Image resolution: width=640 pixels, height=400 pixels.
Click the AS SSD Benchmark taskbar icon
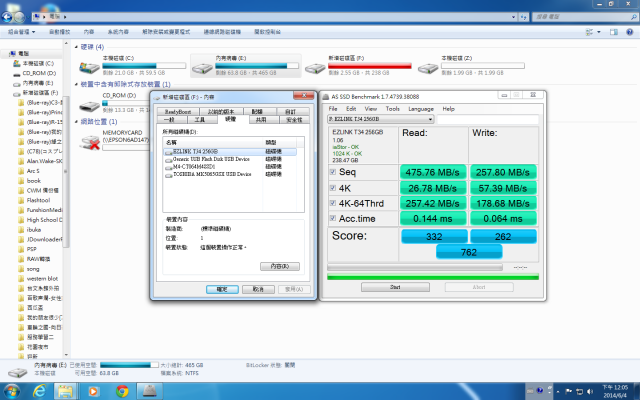coord(149,391)
